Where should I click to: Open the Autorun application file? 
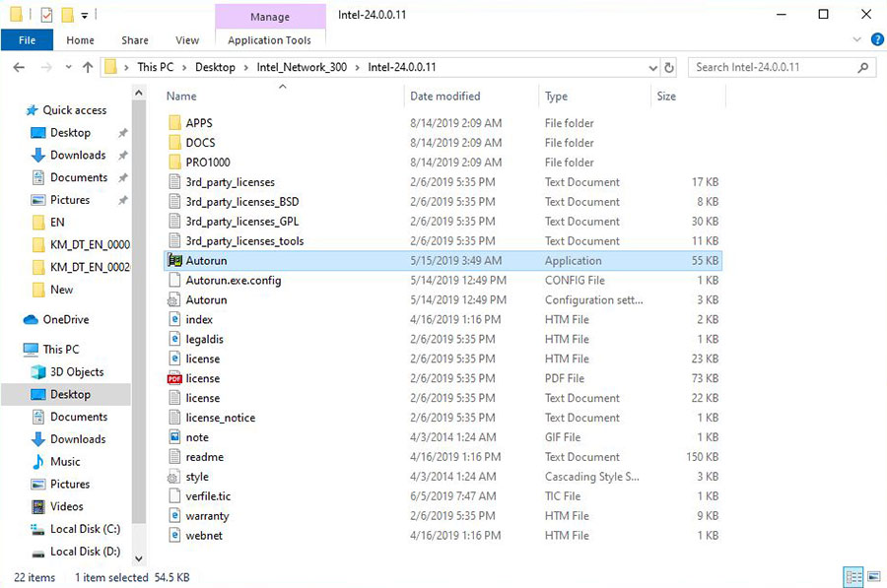click(443, 261)
